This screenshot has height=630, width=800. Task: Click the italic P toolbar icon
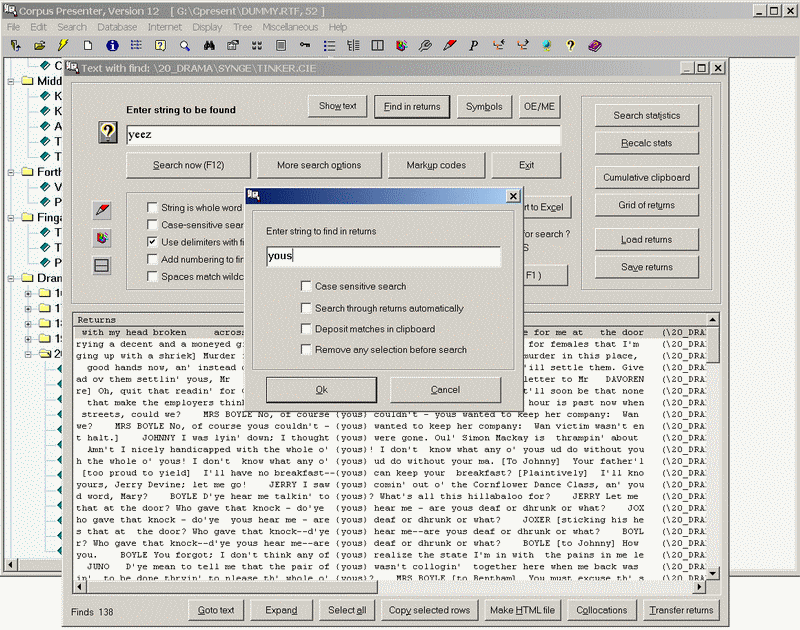[474, 46]
